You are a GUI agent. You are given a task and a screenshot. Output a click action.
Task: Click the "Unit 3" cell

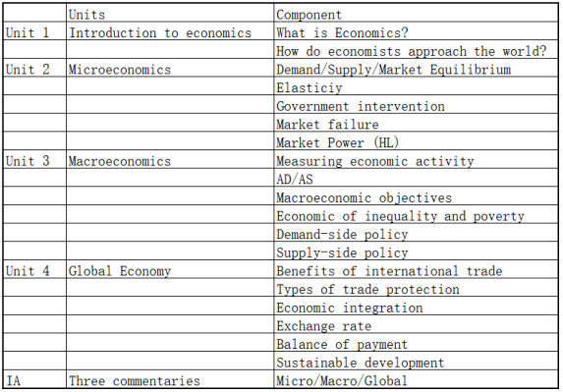(x=34, y=159)
